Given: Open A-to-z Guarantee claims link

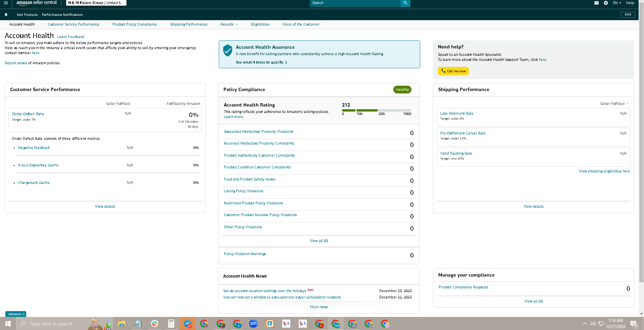Looking at the screenshot, I should [38, 165].
